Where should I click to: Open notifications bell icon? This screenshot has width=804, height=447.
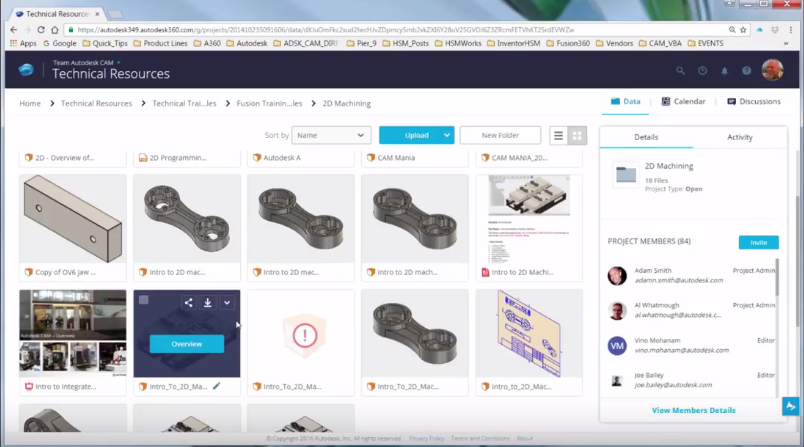pyautogui.click(x=725, y=71)
